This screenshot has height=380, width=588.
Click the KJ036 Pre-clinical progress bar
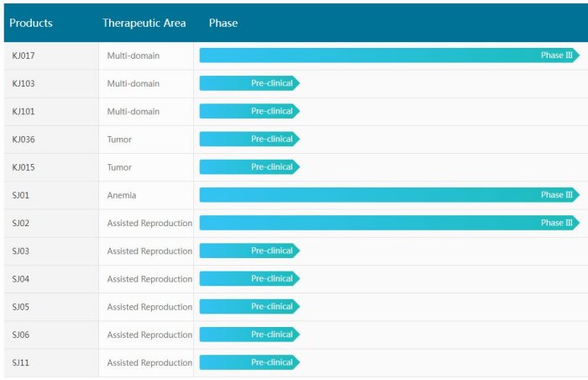[x=249, y=139]
